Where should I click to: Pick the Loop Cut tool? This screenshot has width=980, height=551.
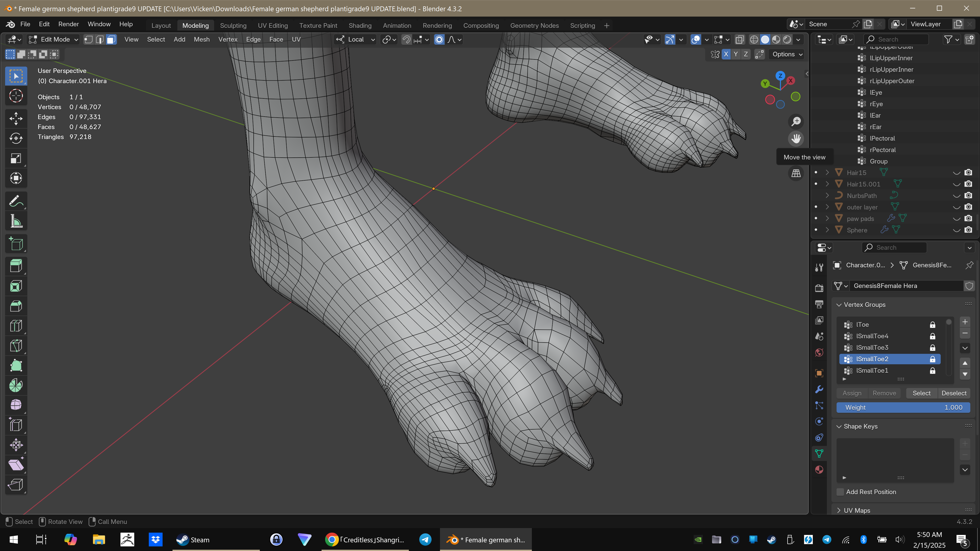pyautogui.click(x=16, y=326)
